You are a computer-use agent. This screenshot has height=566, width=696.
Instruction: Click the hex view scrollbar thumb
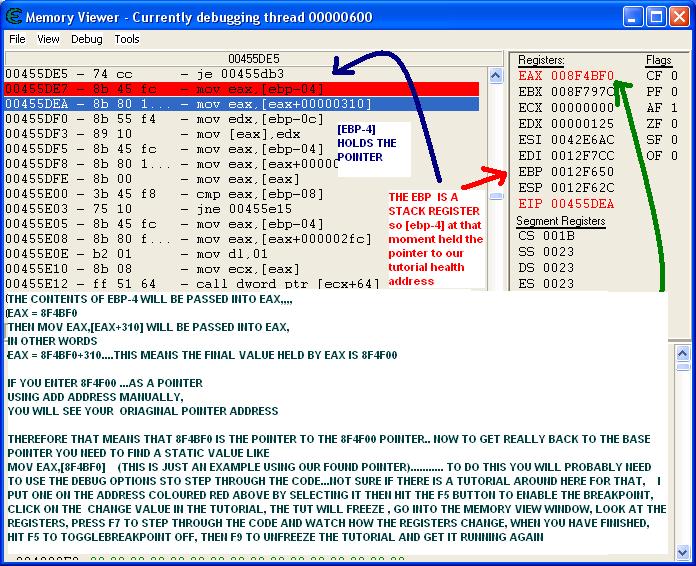683,367
